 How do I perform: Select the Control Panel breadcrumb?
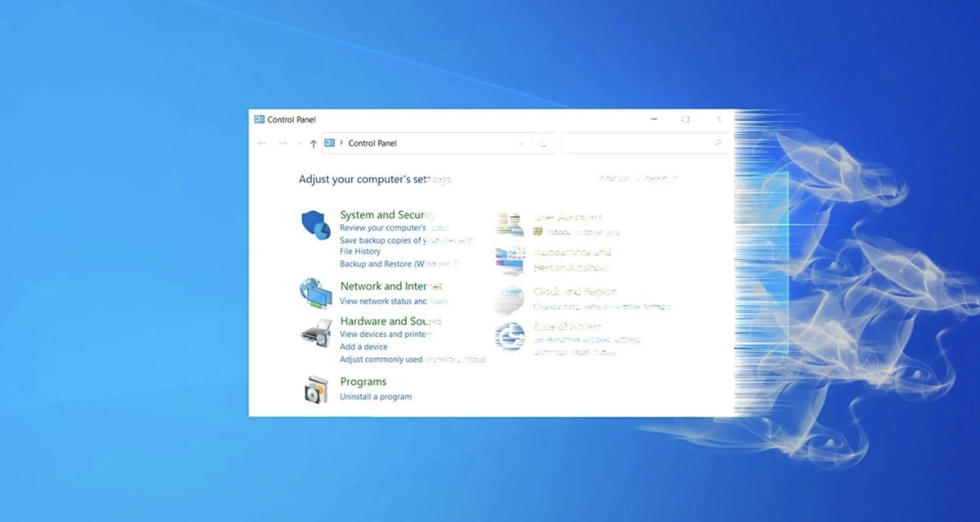click(x=372, y=143)
